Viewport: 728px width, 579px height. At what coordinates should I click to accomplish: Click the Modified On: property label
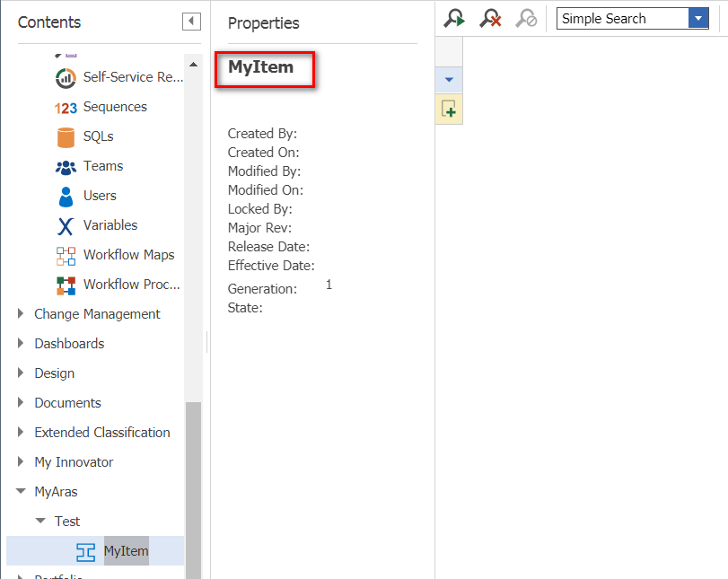(266, 190)
